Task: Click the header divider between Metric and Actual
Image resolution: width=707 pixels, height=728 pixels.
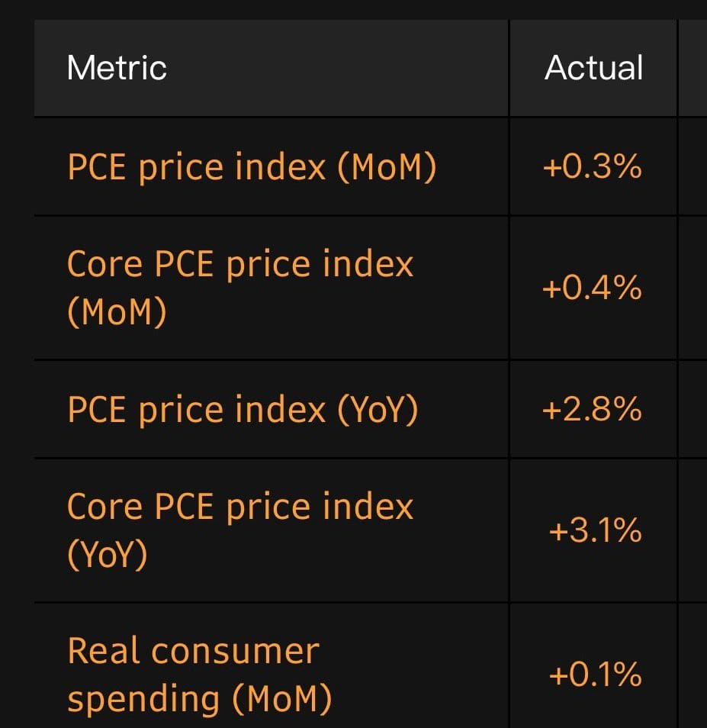Action: coord(509,68)
